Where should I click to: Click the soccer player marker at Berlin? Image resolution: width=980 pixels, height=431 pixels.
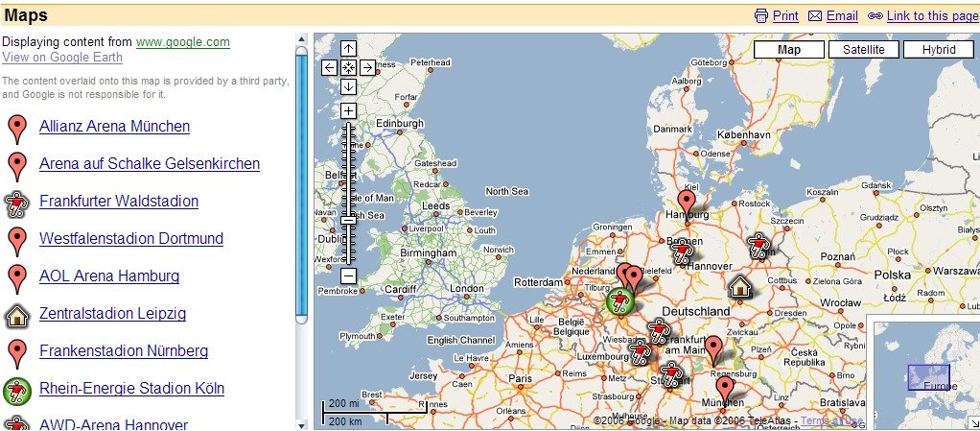[758, 246]
